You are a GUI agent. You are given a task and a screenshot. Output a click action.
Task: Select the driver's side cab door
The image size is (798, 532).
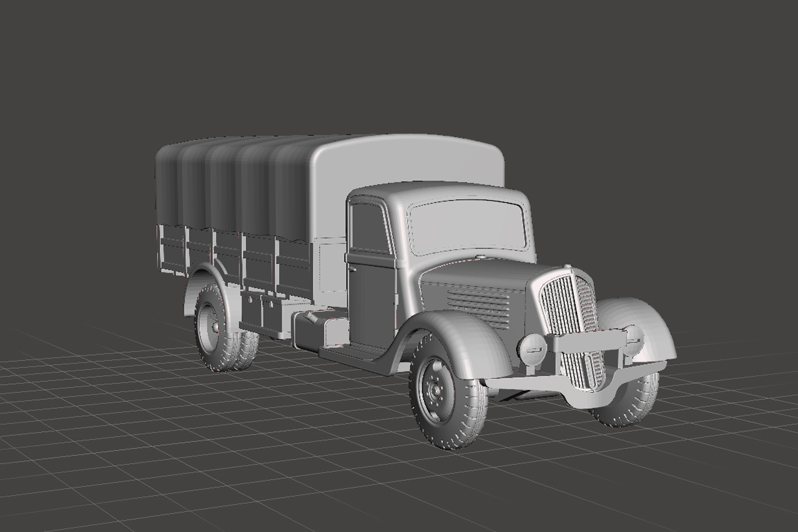coord(372,293)
